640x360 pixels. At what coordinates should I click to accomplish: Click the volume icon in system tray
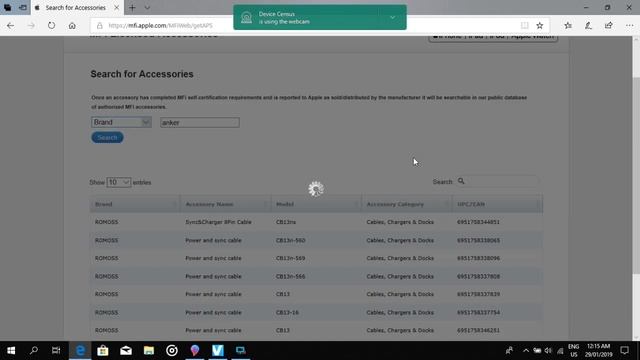click(548, 351)
